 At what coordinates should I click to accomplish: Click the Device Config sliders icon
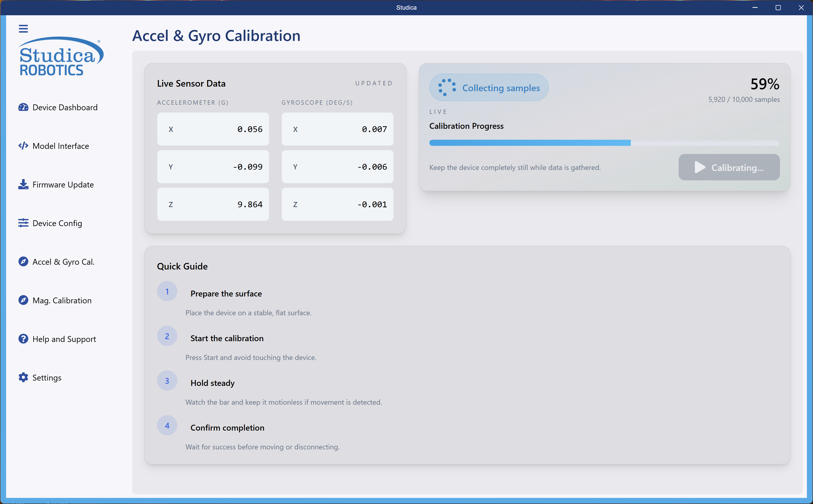point(23,223)
